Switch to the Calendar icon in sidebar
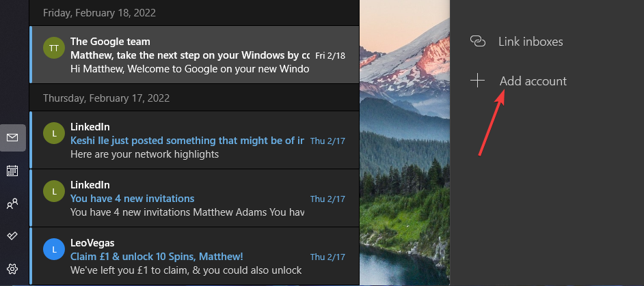This screenshot has height=286, width=644. [x=13, y=171]
